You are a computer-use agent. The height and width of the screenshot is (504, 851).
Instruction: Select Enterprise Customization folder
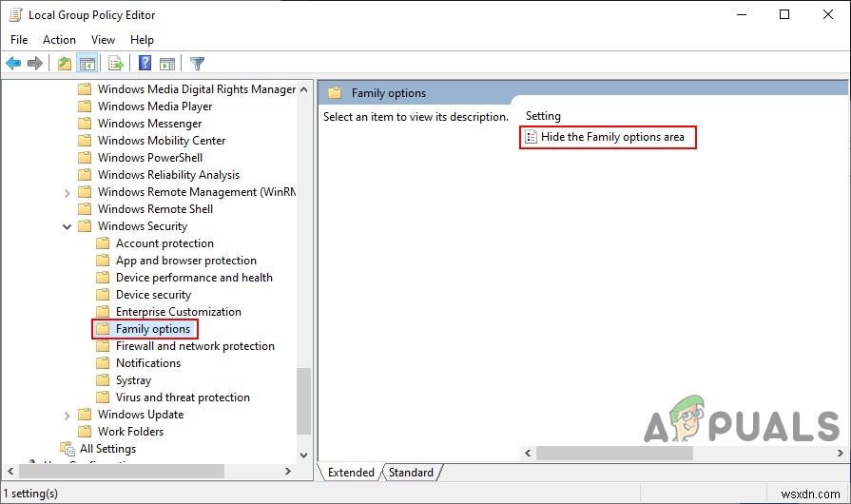(x=178, y=311)
